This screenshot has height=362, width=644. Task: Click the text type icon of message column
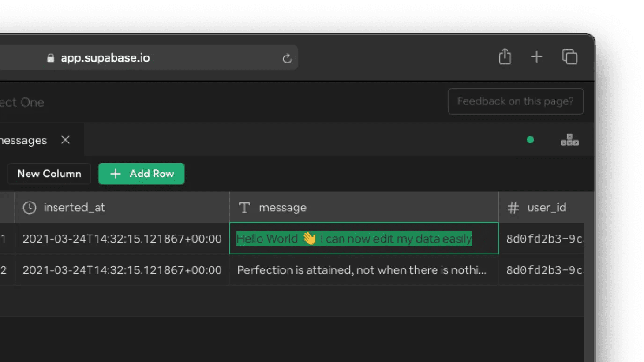(x=244, y=207)
